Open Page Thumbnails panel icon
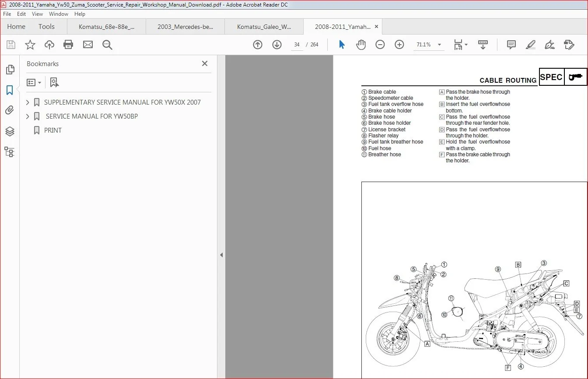Viewport: 588px width, 379px height. 10,69
